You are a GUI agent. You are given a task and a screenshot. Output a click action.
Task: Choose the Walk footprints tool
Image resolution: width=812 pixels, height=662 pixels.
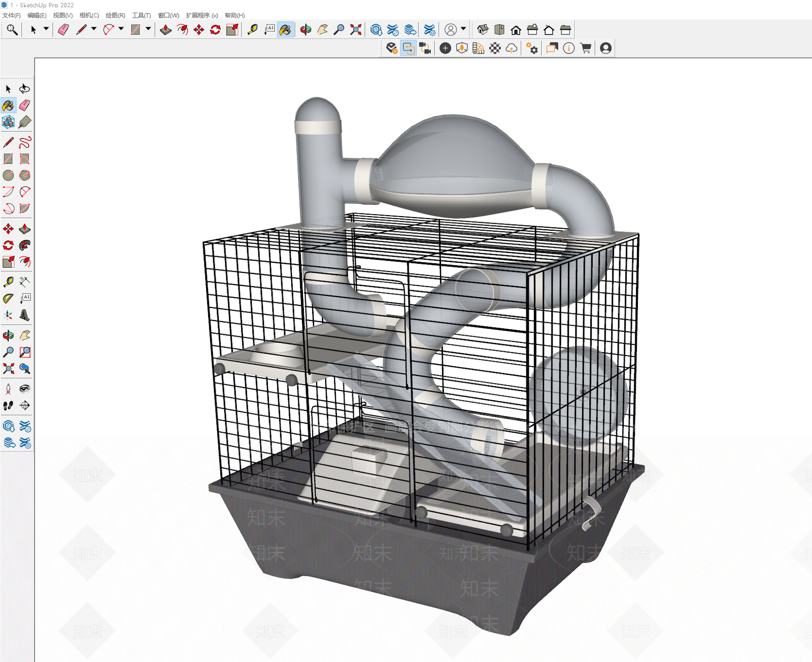click(8, 405)
